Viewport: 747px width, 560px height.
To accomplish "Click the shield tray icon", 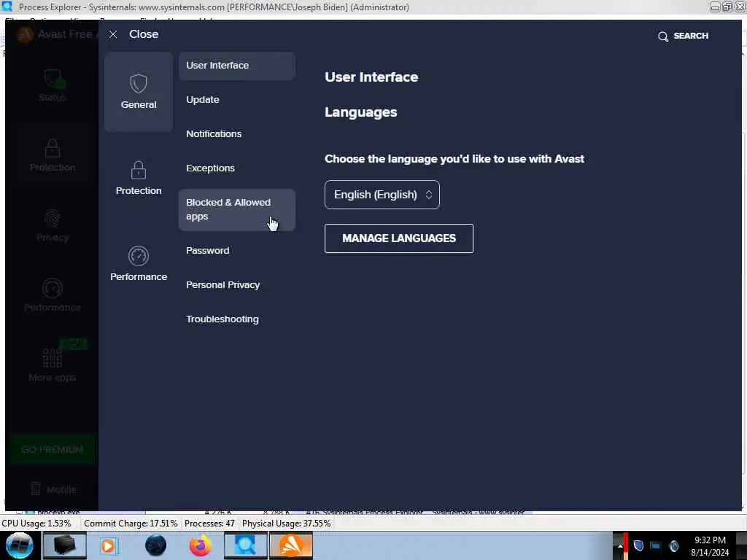I will pos(638,545).
